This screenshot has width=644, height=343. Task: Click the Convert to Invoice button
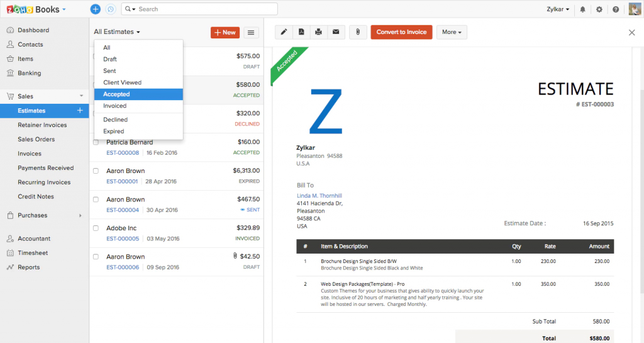pyautogui.click(x=401, y=32)
